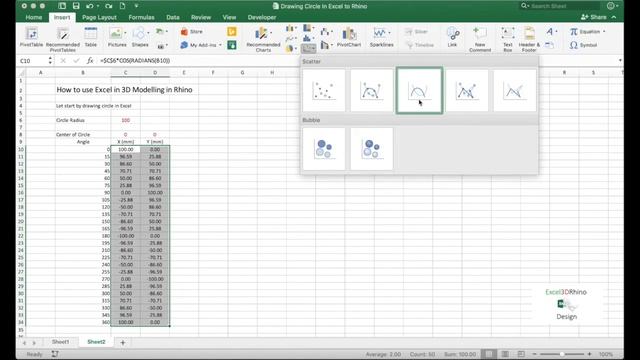Select column C header
The image size is (640, 360).
(x=125, y=72)
